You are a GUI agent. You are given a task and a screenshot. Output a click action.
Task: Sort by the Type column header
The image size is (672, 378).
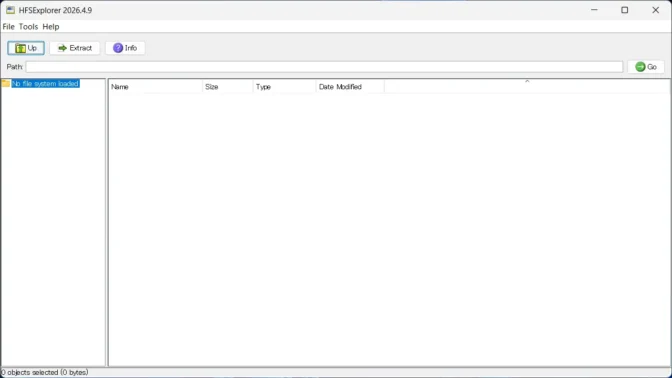[285, 87]
